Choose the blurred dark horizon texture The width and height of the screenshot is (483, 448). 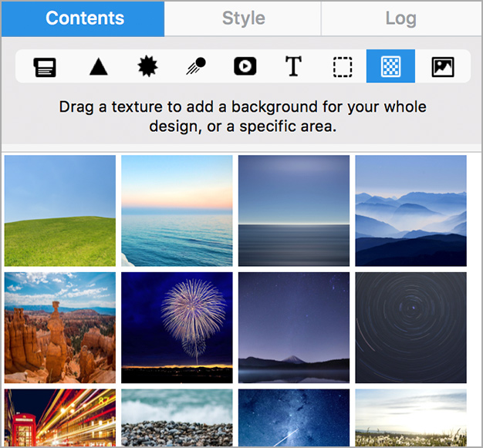(x=294, y=211)
